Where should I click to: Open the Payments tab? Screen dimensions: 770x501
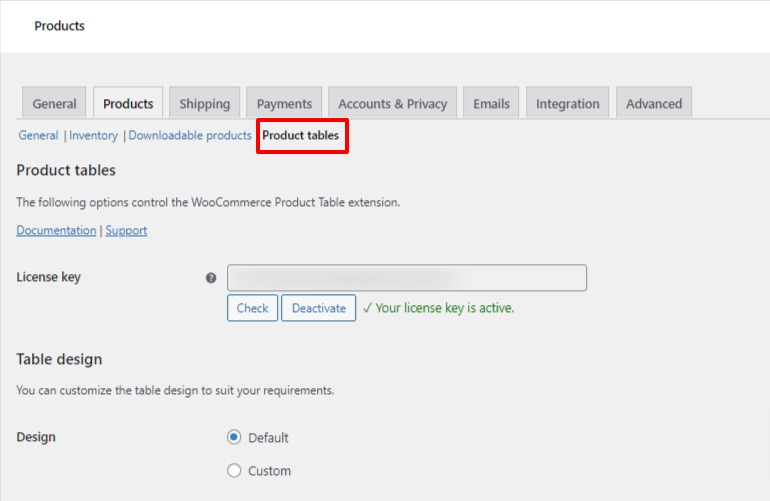pyautogui.click(x=284, y=104)
